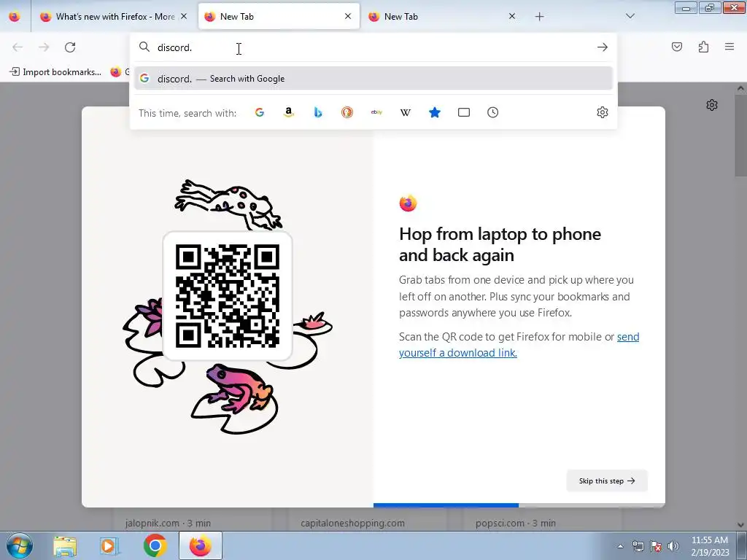The height and width of the screenshot is (560, 747).
Task: Search this time with eBay
Action: (x=376, y=112)
